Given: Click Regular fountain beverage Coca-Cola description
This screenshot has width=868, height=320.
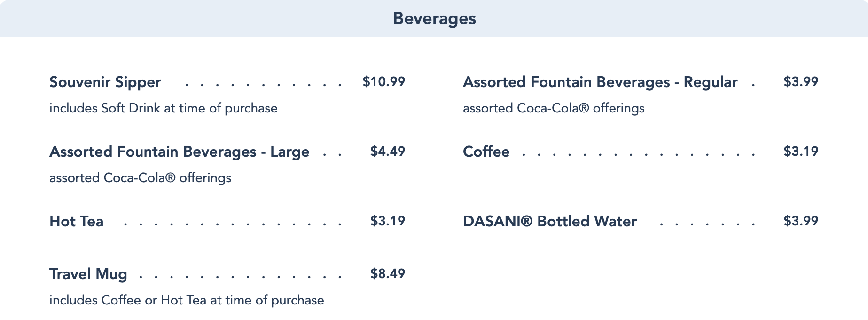Looking at the screenshot, I should (x=554, y=108).
